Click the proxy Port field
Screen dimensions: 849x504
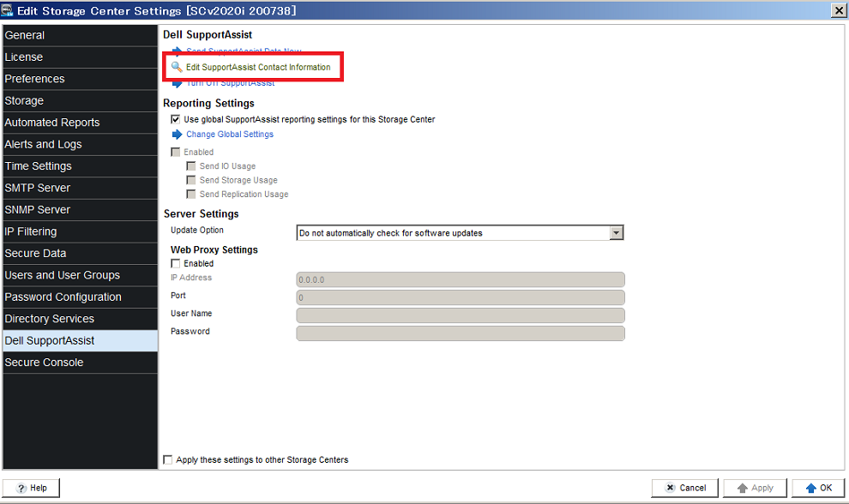click(x=461, y=297)
